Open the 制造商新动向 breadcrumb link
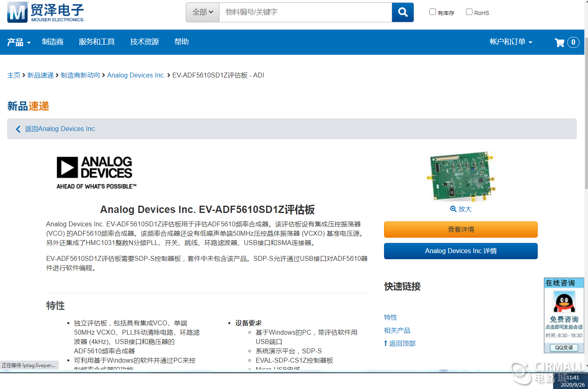 [80, 75]
